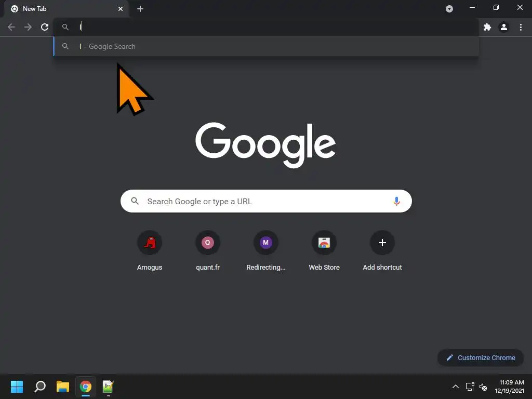532x399 pixels.
Task: Open Customize Chrome
Action: tap(481, 357)
